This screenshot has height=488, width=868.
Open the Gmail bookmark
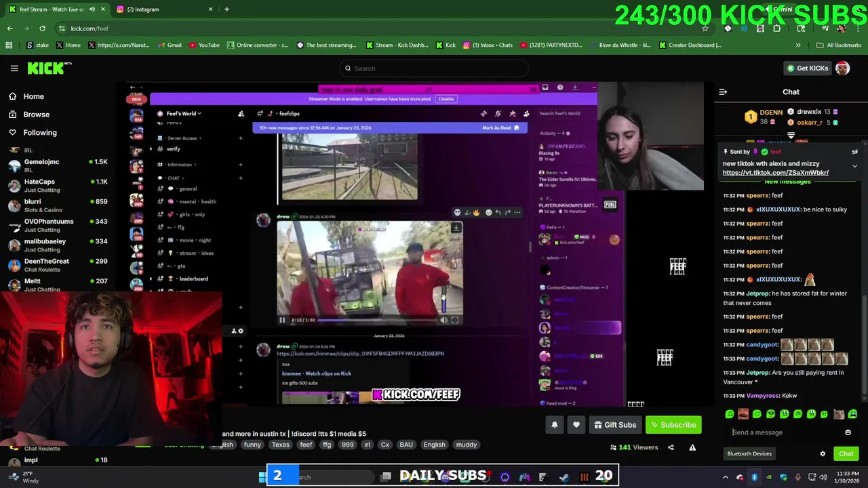point(170,45)
